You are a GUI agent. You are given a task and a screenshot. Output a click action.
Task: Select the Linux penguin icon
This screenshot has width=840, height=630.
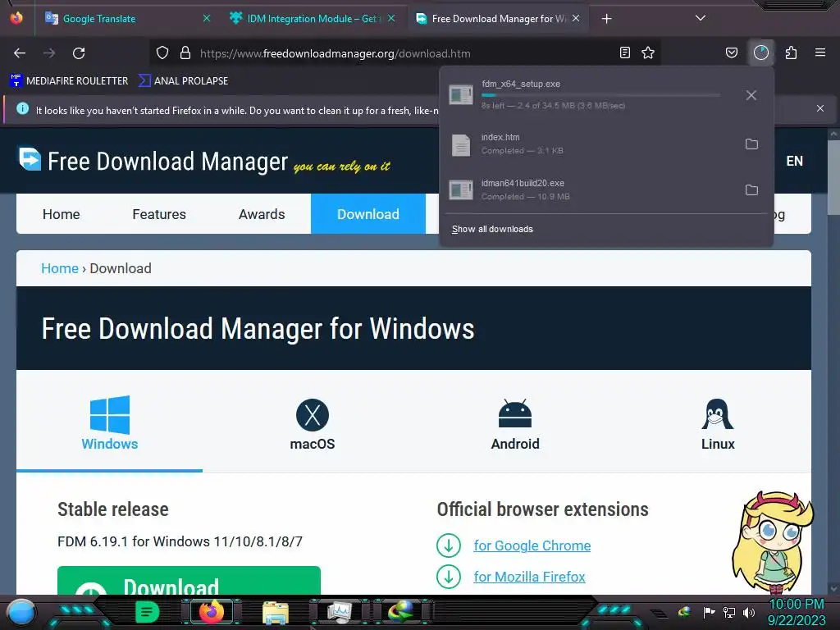coord(718,414)
